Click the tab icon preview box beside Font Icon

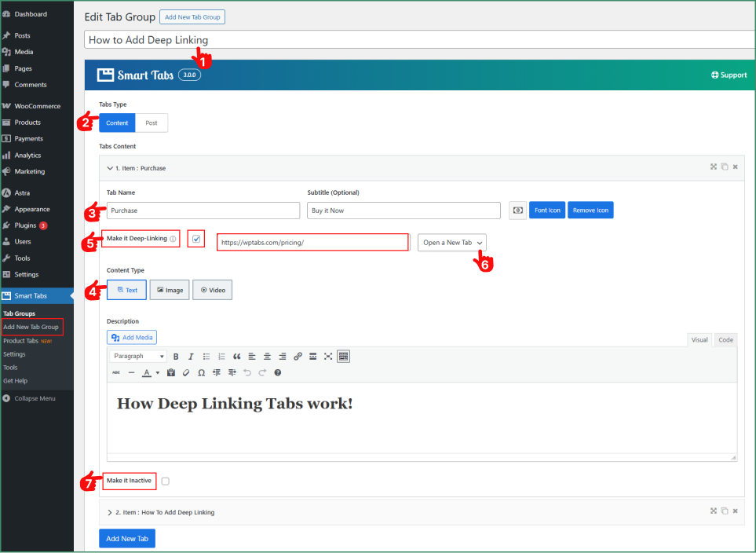(517, 211)
